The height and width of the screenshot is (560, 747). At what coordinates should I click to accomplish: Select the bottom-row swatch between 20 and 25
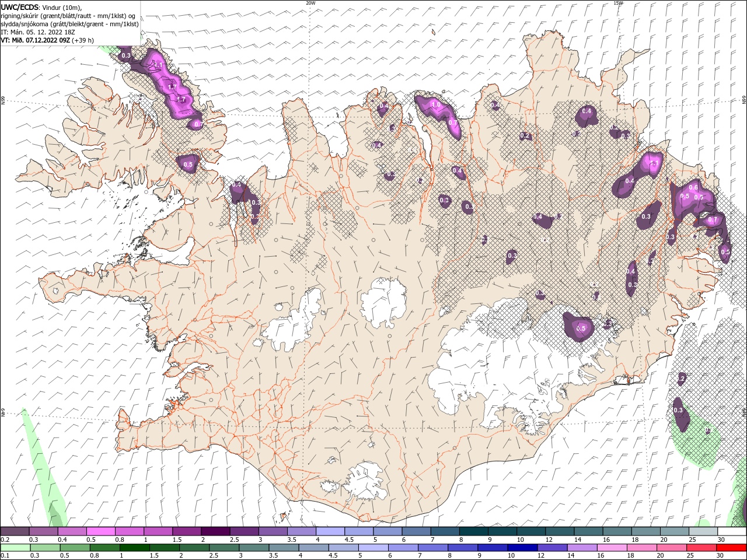point(671,548)
